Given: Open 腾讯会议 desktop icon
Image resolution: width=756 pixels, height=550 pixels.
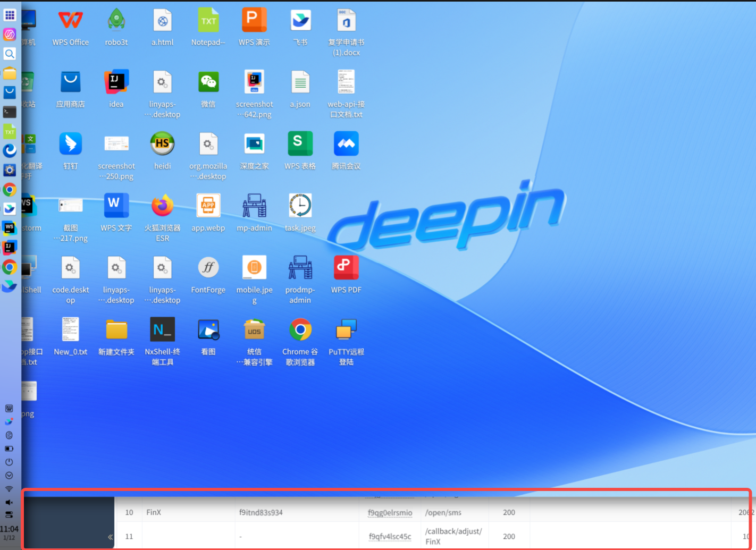Looking at the screenshot, I should coord(346,151).
